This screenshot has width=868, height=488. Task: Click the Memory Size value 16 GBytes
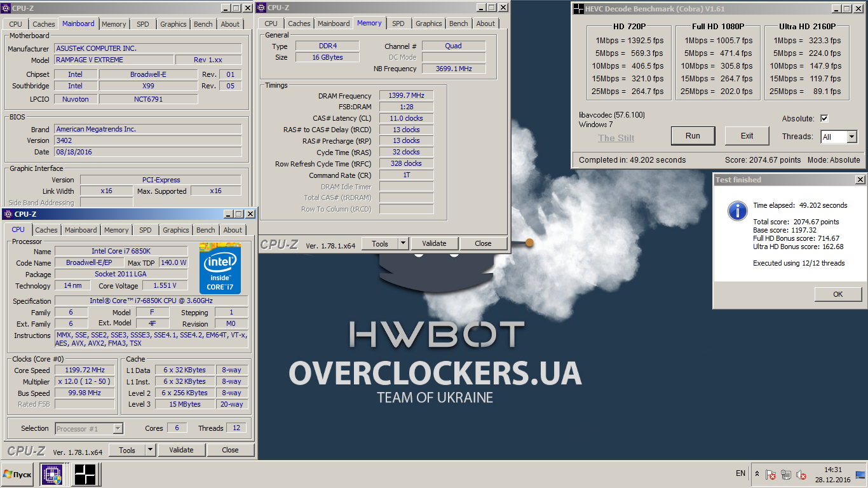pos(327,57)
